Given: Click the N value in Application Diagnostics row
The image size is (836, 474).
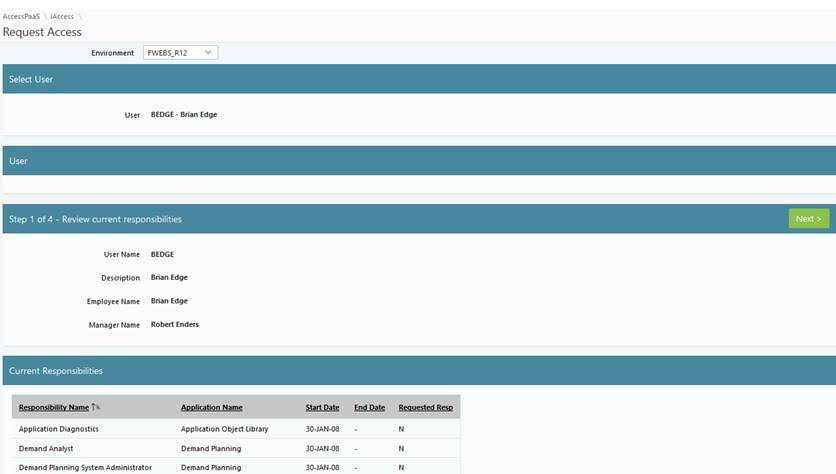Looking at the screenshot, I should coord(401,429).
